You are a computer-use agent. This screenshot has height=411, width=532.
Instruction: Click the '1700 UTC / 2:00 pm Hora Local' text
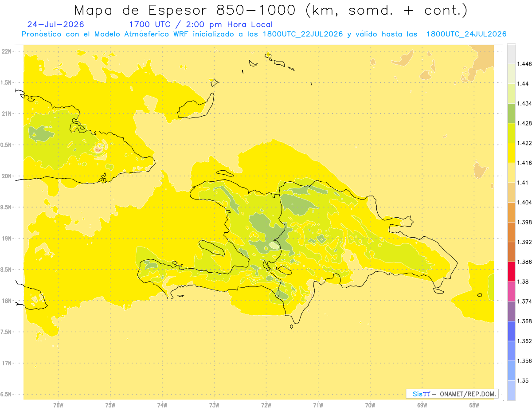pos(201,24)
